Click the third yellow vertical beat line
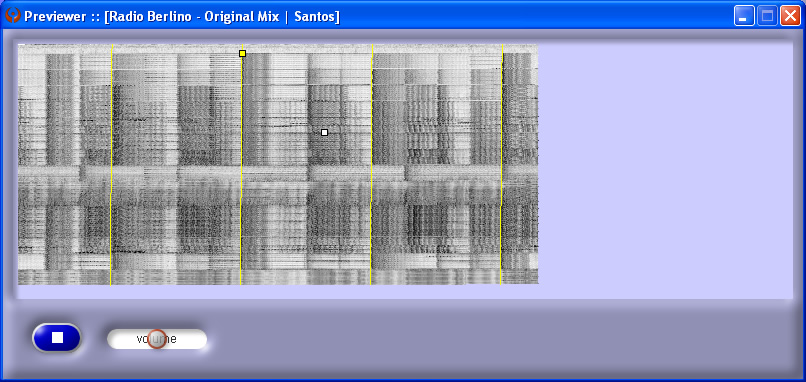806x382 pixels. [x=372, y=165]
